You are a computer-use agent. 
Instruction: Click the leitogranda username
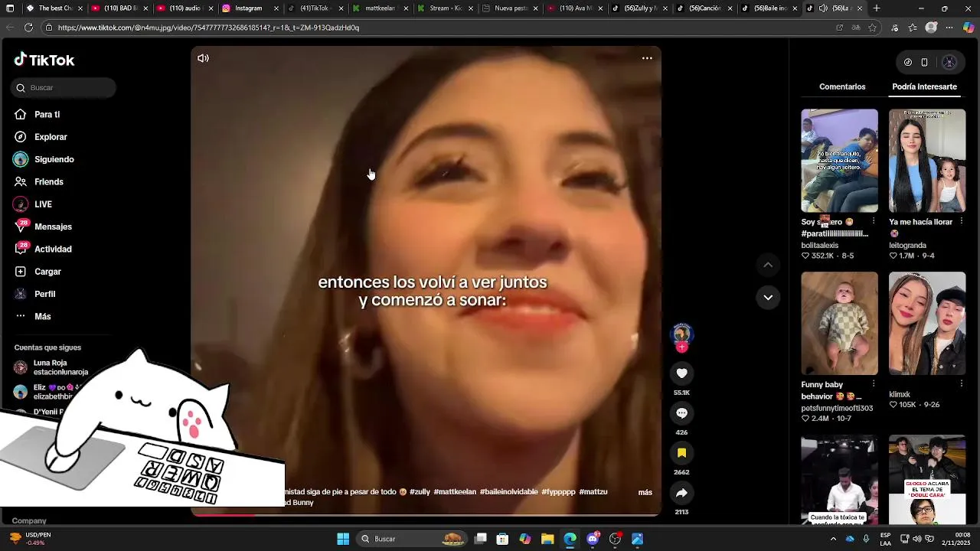pos(907,246)
